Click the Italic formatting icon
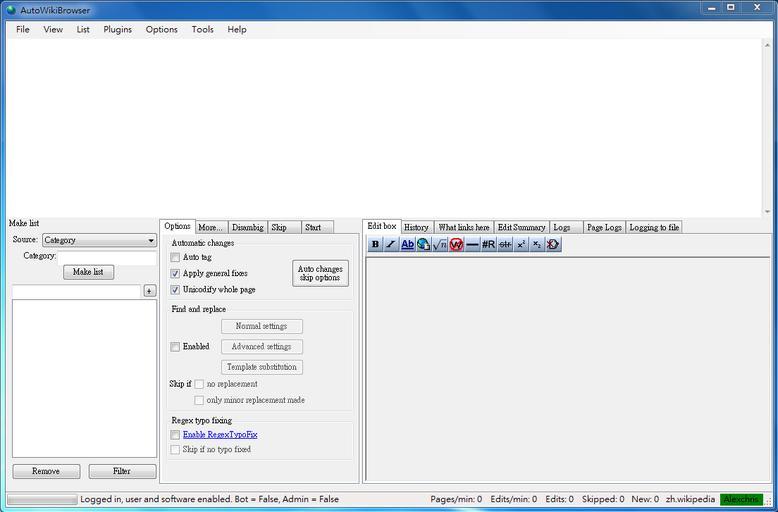This screenshot has height=512, width=778. (x=391, y=244)
